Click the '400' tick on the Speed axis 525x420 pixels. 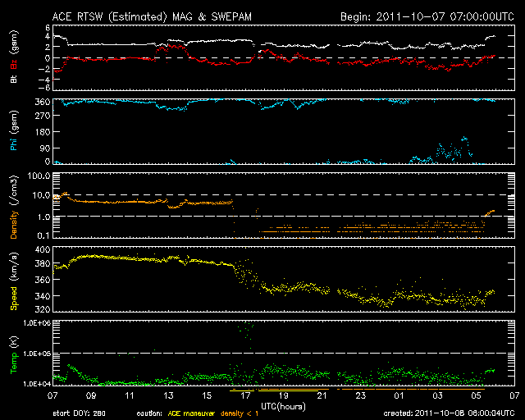(x=43, y=249)
